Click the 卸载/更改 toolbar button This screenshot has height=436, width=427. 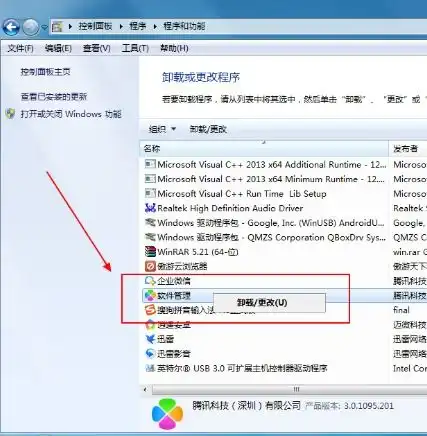tap(208, 129)
